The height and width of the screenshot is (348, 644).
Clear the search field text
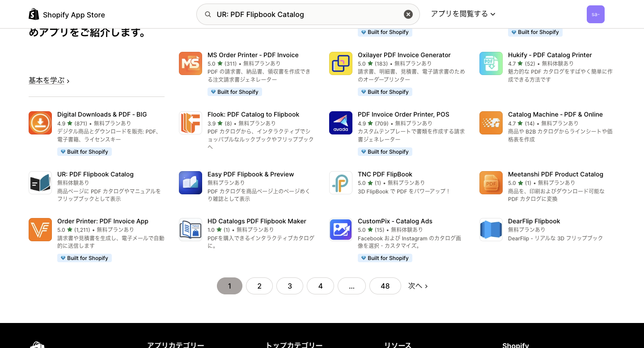[408, 14]
